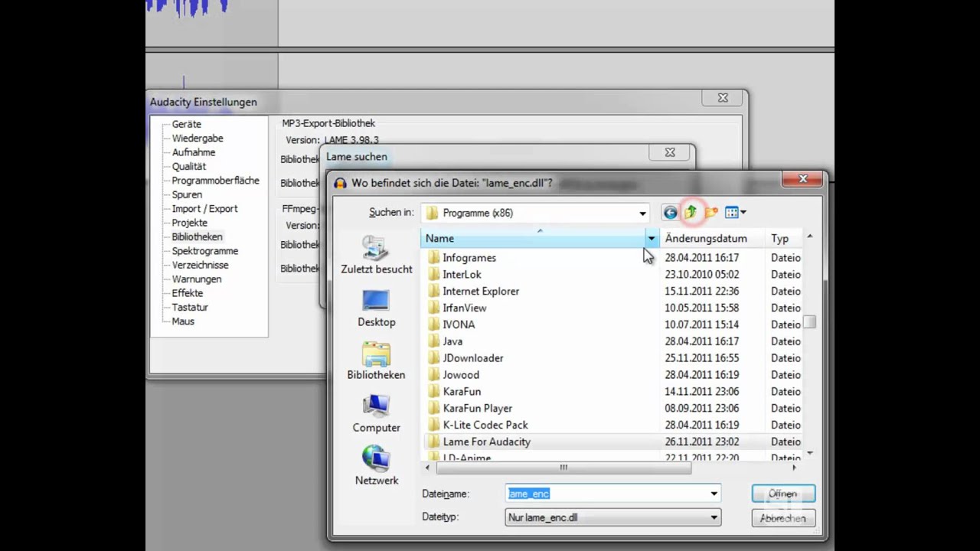Open Zuletzt besucht places shortcut
This screenshot has height=551, width=980.
(376, 256)
